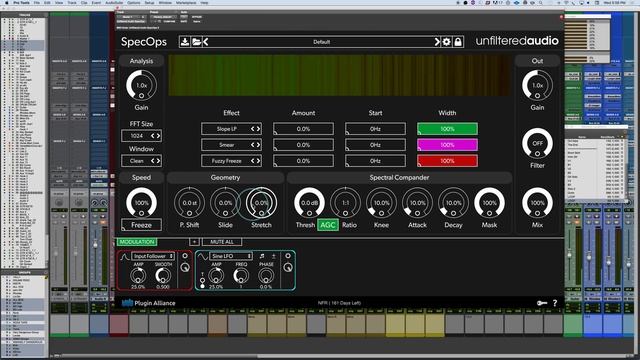This screenshot has height=360, width=640.
Task: Toggle AGC on the compander
Action: 328,225
